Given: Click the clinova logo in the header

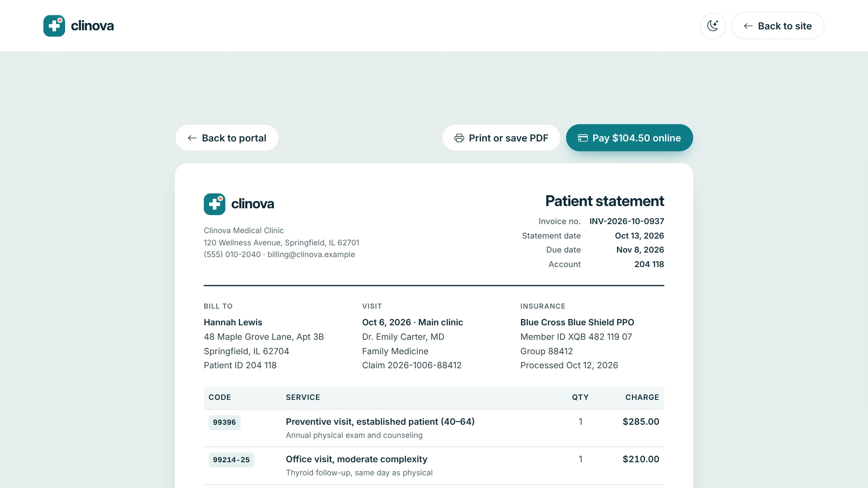Looking at the screenshot, I should point(79,26).
